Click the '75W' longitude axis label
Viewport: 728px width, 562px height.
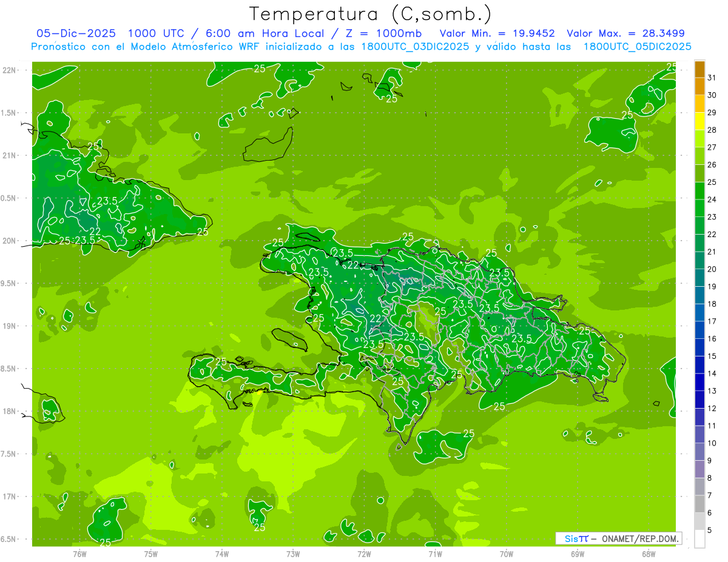(151, 554)
